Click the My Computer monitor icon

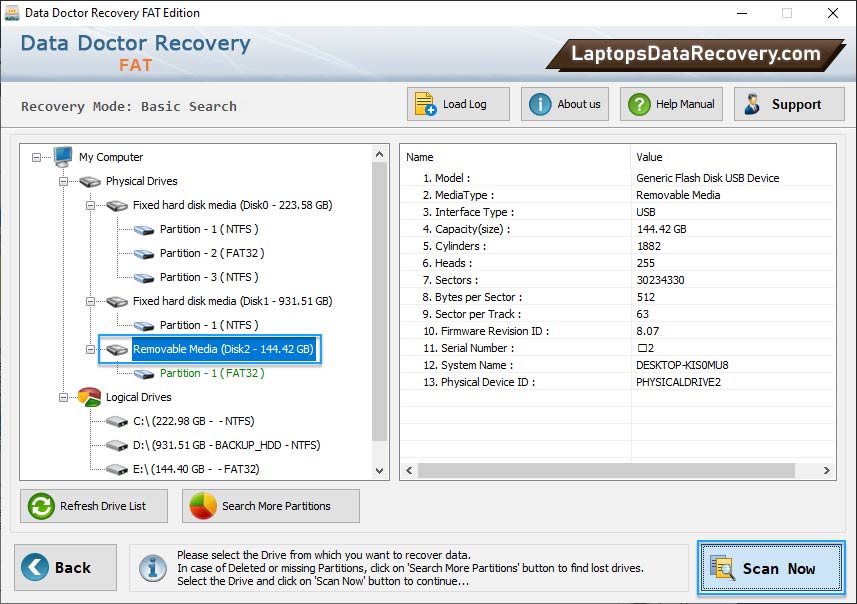click(63, 157)
